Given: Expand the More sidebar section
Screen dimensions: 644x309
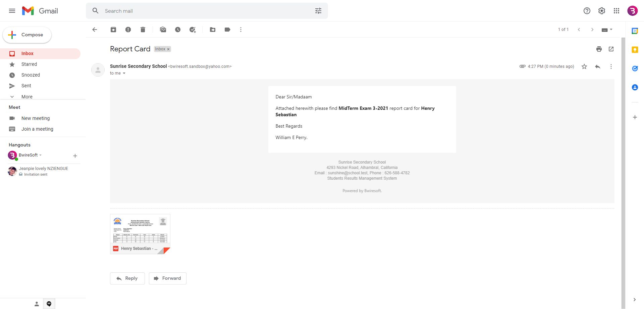Looking at the screenshot, I should pyautogui.click(x=27, y=97).
